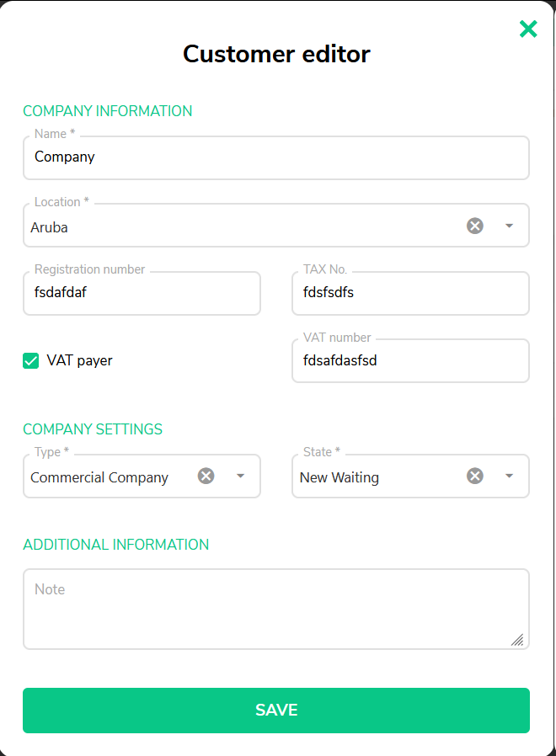Expand the Location dropdown arrow
This screenshot has height=756, width=556.
tap(509, 226)
